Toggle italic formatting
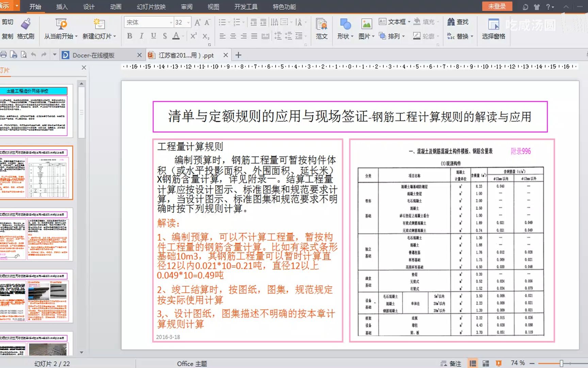 coord(141,35)
